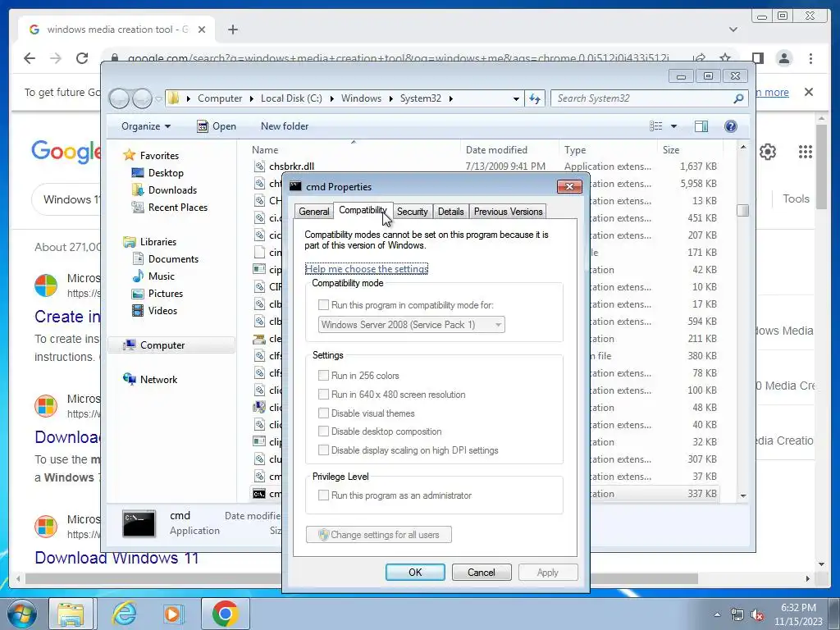840x630 pixels.
Task: Open Windows Explorer from the taskbar
Action: [x=71, y=614]
